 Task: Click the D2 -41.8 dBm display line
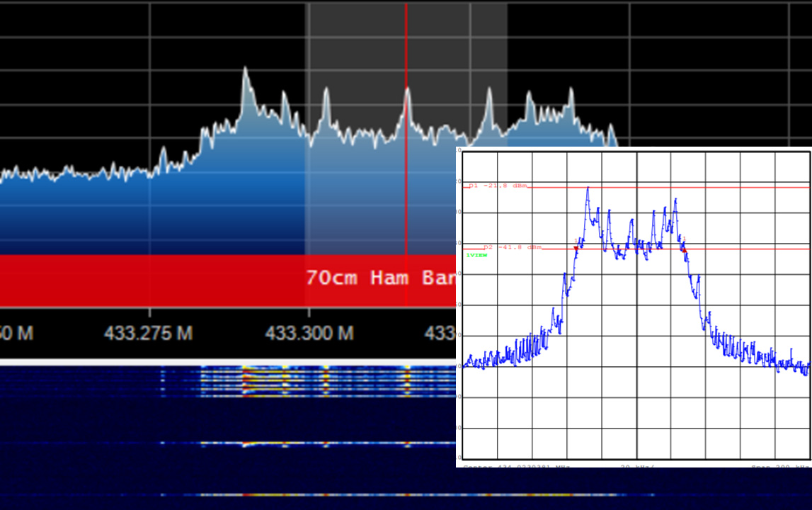pyautogui.click(x=637, y=248)
